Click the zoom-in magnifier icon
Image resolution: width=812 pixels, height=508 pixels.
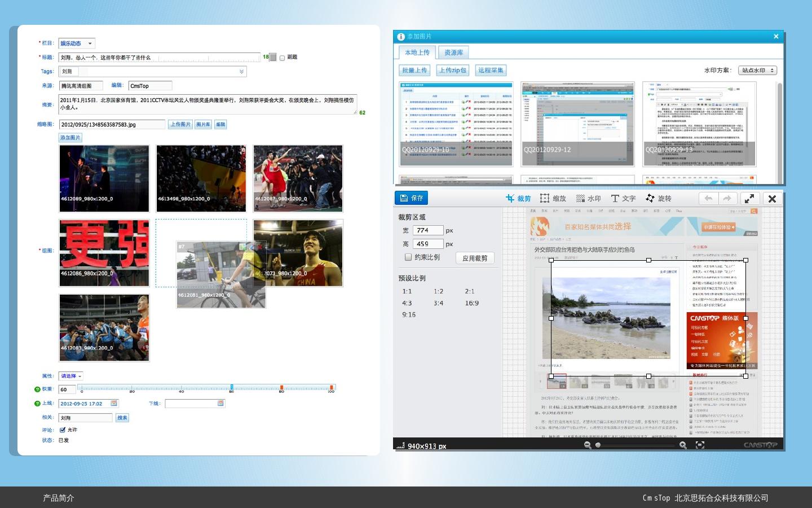(x=683, y=445)
